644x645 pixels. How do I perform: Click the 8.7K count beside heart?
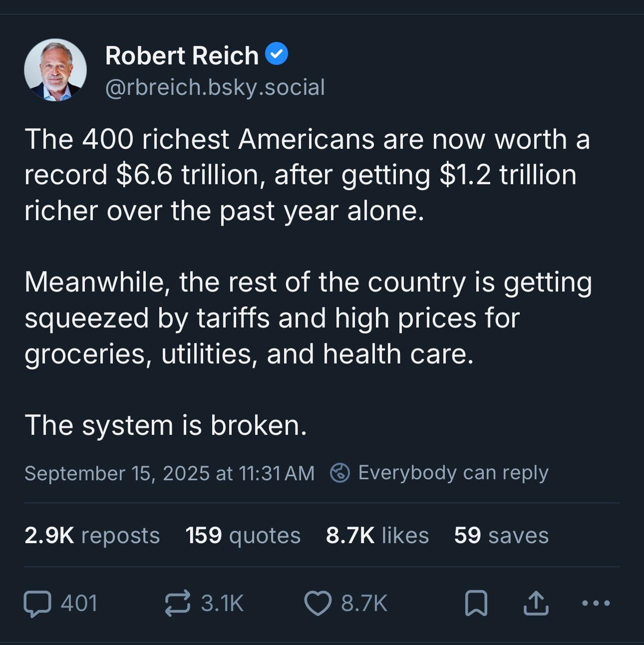coord(364,603)
